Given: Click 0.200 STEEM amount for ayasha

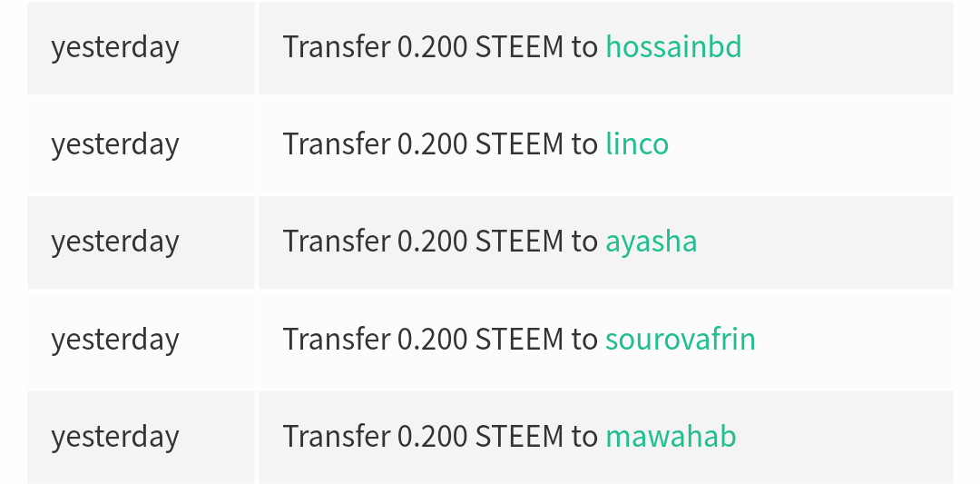Looking at the screenshot, I should point(480,242).
